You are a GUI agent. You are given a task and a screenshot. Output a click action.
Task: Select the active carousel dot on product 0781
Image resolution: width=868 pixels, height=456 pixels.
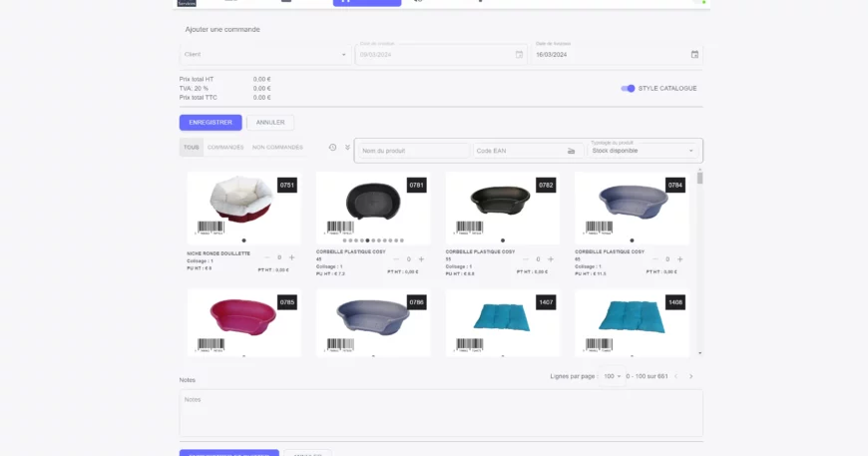(x=367, y=240)
